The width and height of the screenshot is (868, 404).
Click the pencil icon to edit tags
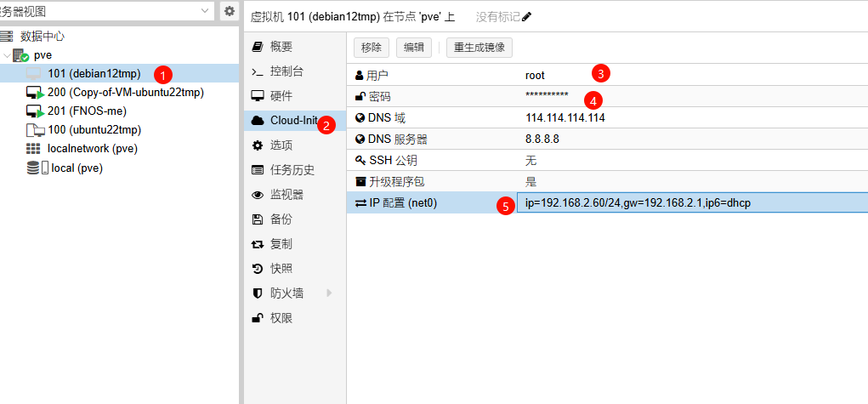526,17
